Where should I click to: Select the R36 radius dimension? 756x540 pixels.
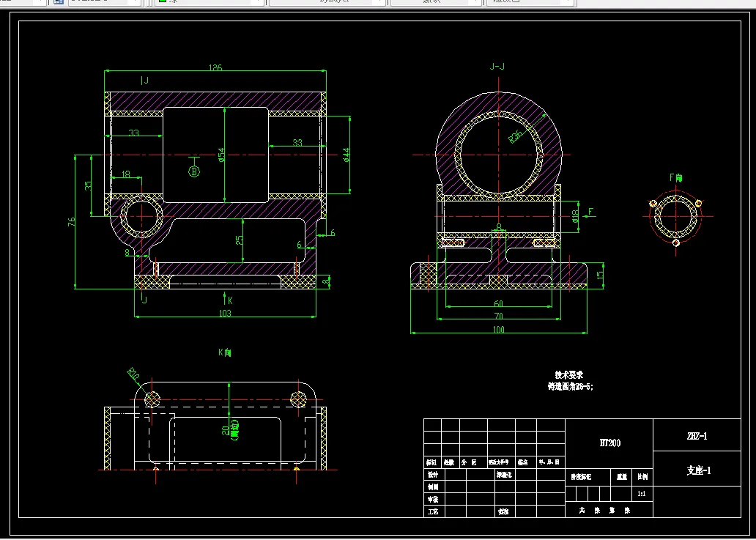tap(516, 135)
